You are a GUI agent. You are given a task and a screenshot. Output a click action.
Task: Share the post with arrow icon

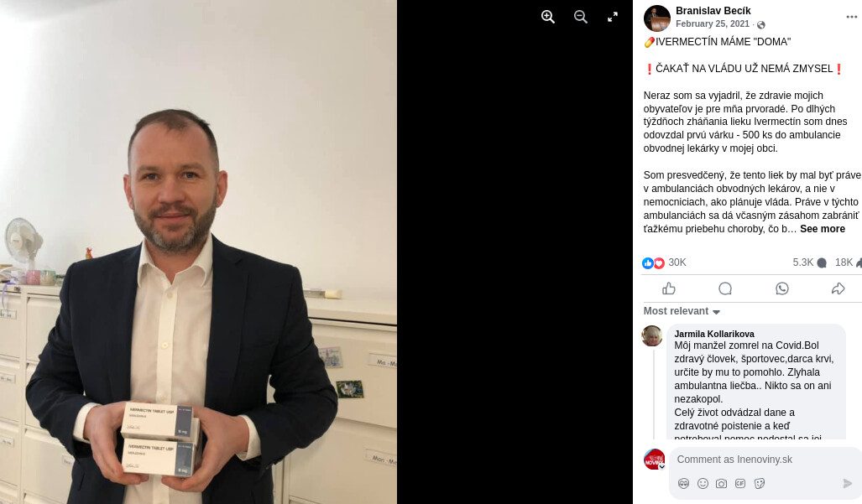(838, 288)
